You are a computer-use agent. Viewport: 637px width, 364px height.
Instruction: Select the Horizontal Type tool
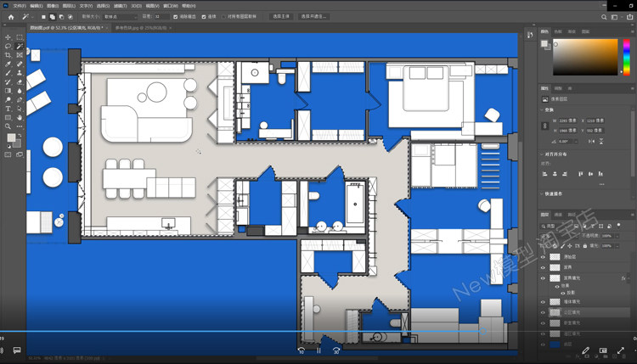point(8,109)
